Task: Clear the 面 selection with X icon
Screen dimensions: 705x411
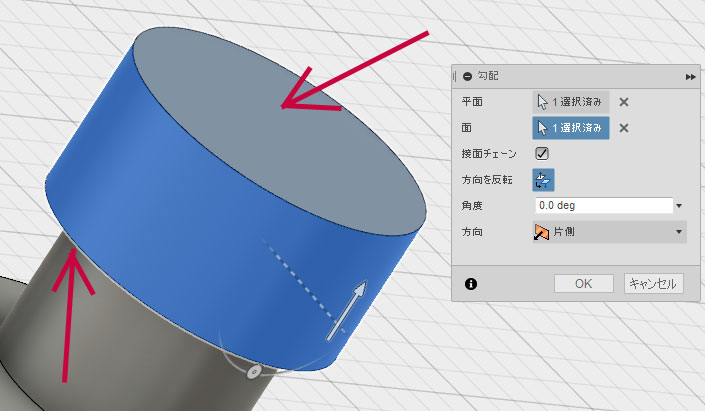Action: coord(624,128)
